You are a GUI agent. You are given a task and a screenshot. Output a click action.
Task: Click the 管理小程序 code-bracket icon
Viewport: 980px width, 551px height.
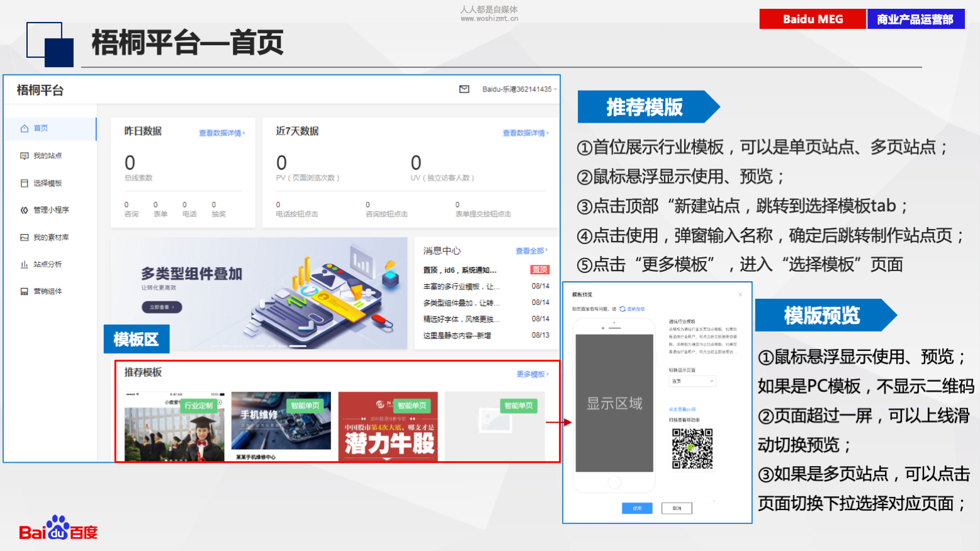(x=25, y=210)
